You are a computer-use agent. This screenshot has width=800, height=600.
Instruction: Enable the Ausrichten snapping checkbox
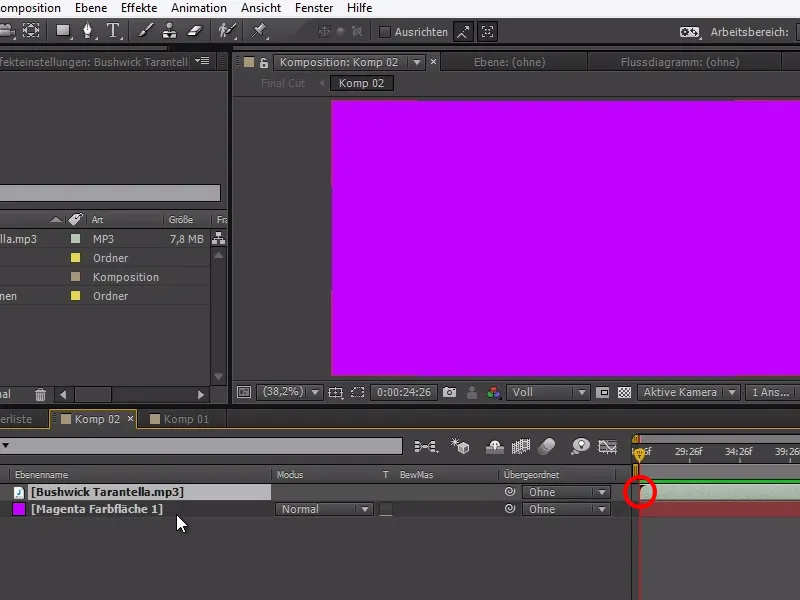click(386, 31)
